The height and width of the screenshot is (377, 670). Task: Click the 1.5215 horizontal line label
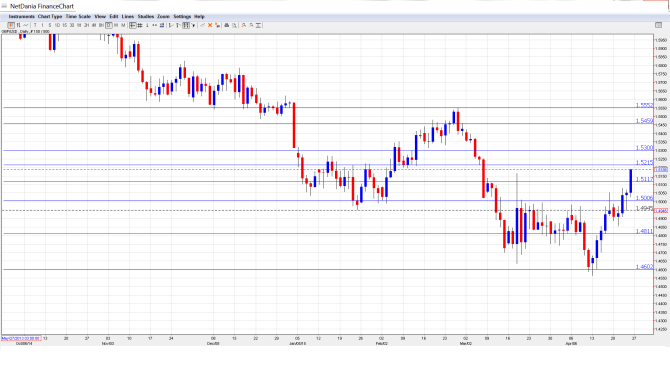(644, 162)
